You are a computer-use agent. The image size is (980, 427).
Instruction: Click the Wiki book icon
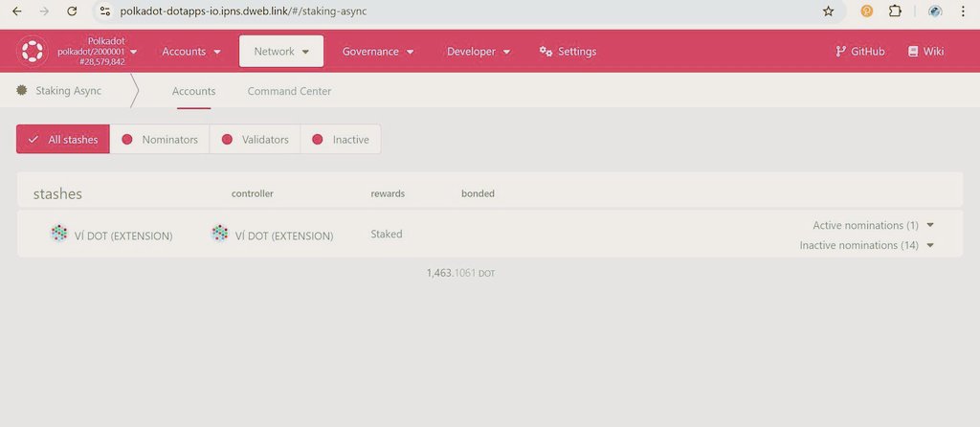pyautogui.click(x=913, y=52)
